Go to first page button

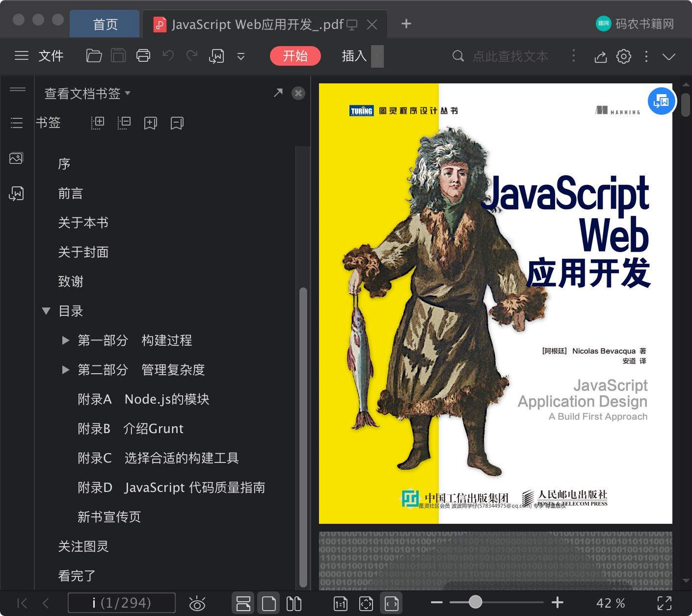click(x=22, y=603)
